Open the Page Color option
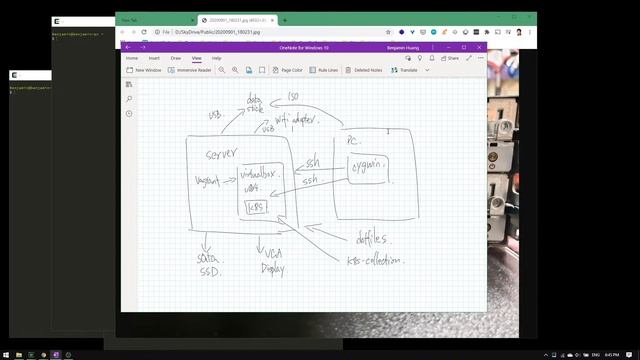This screenshot has height=360, width=640. click(288, 70)
